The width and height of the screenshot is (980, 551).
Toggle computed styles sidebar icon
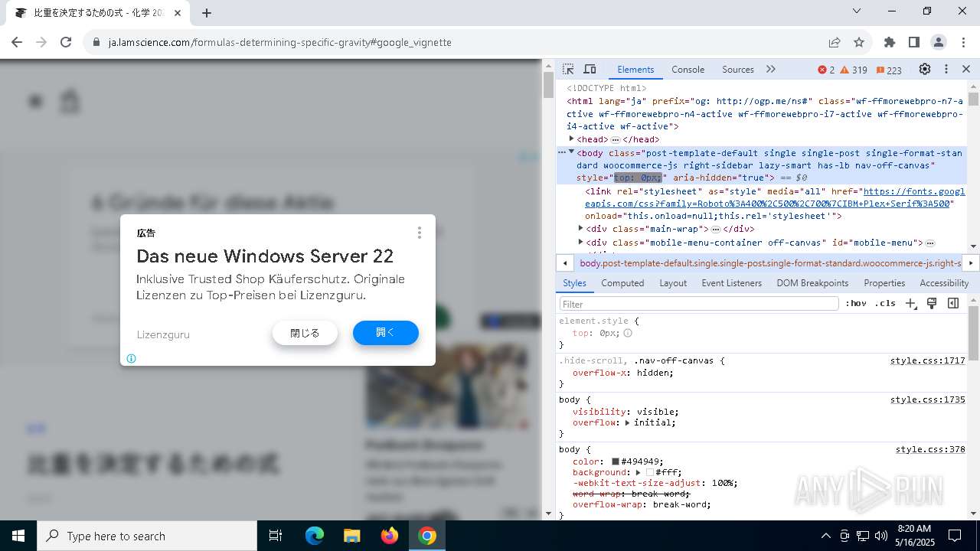(953, 304)
